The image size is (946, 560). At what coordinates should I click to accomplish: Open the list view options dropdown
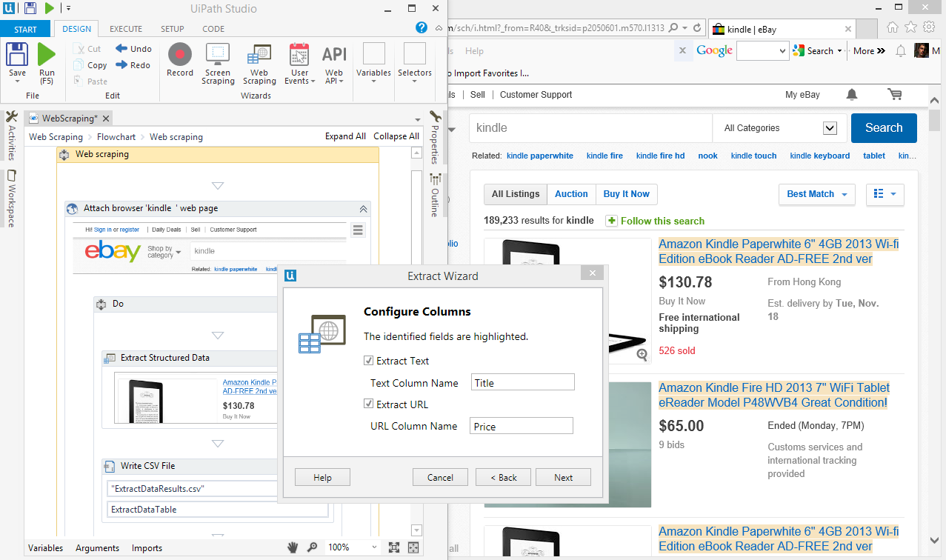tap(885, 194)
